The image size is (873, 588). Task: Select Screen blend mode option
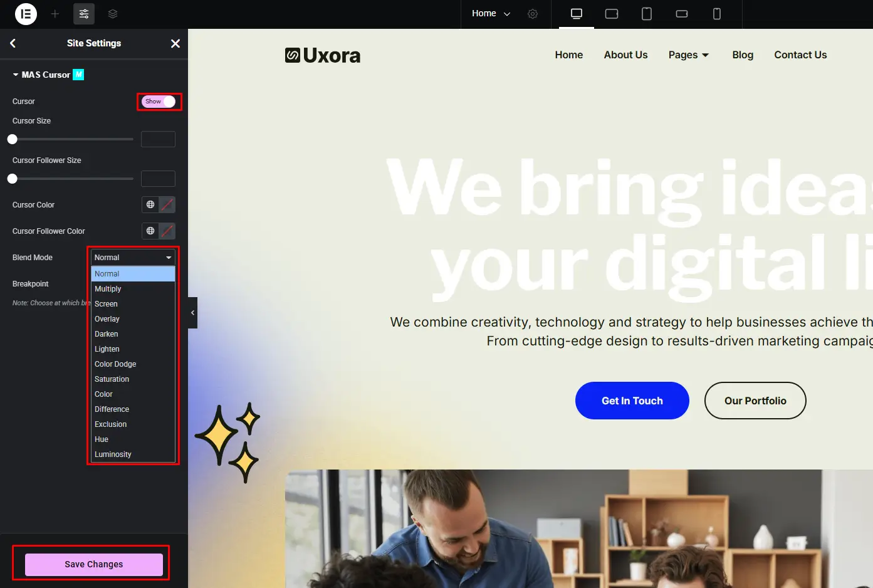133,304
